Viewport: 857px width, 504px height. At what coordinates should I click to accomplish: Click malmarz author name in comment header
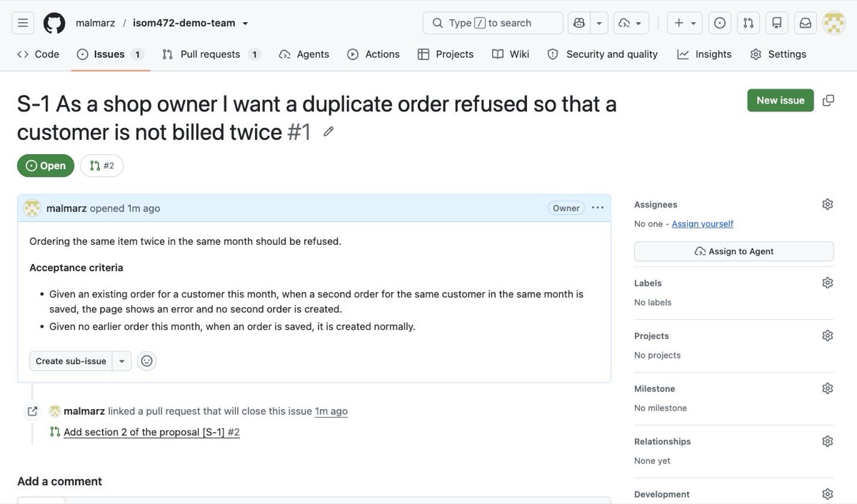(x=66, y=208)
